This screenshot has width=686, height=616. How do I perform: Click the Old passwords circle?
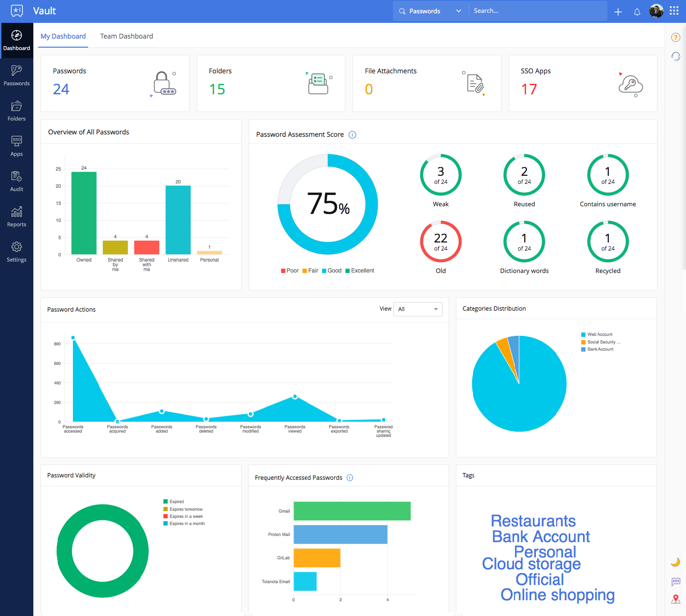tap(441, 242)
